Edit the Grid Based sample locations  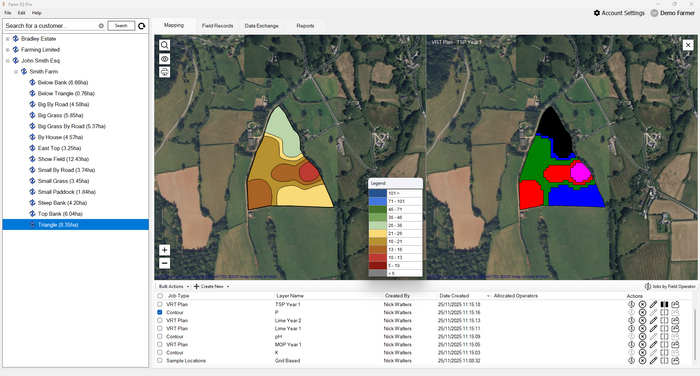[x=653, y=361]
